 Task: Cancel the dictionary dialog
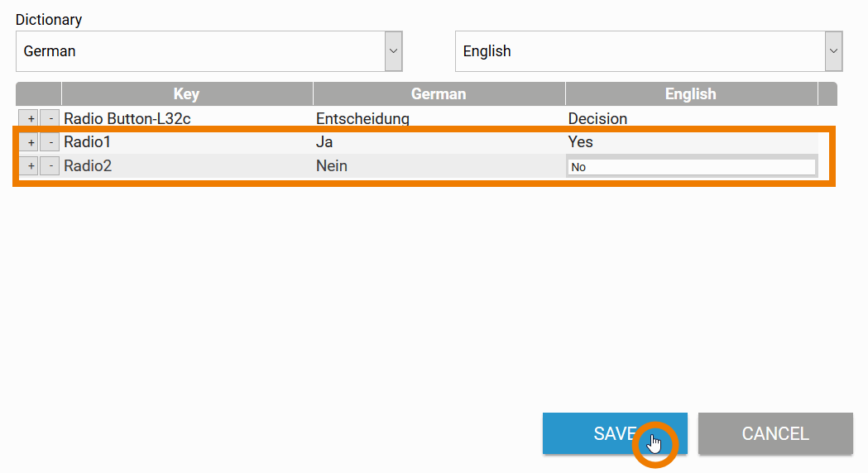(774, 433)
